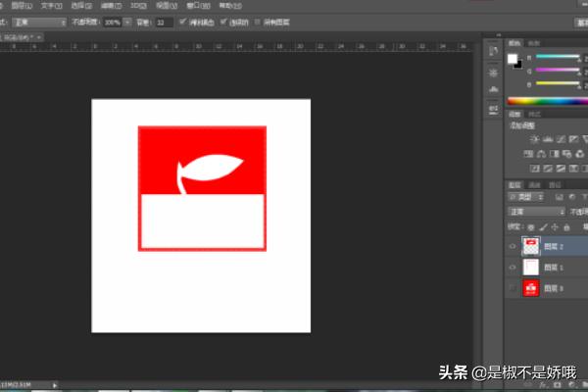Click the foreground color swatch in Color panel
Screen dimensions: 588x392
[512, 58]
